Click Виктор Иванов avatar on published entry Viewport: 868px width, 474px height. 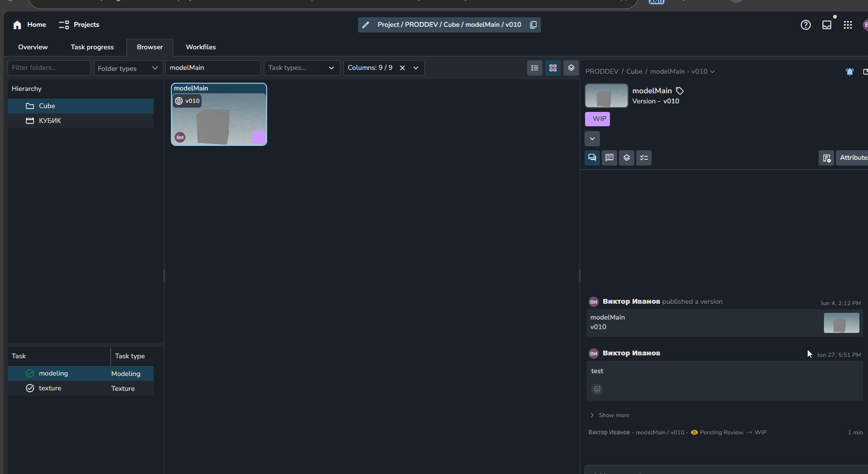(x=594, y=302)
